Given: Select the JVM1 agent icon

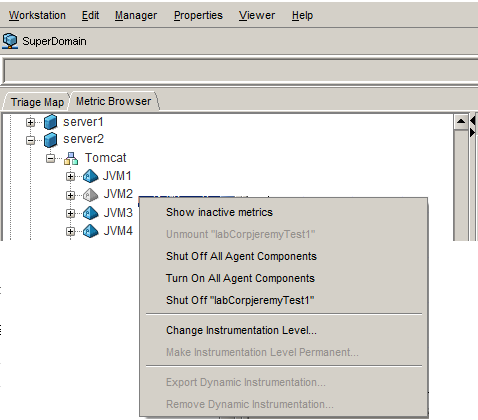Looking at the screenshot, I should pos(90,176).
